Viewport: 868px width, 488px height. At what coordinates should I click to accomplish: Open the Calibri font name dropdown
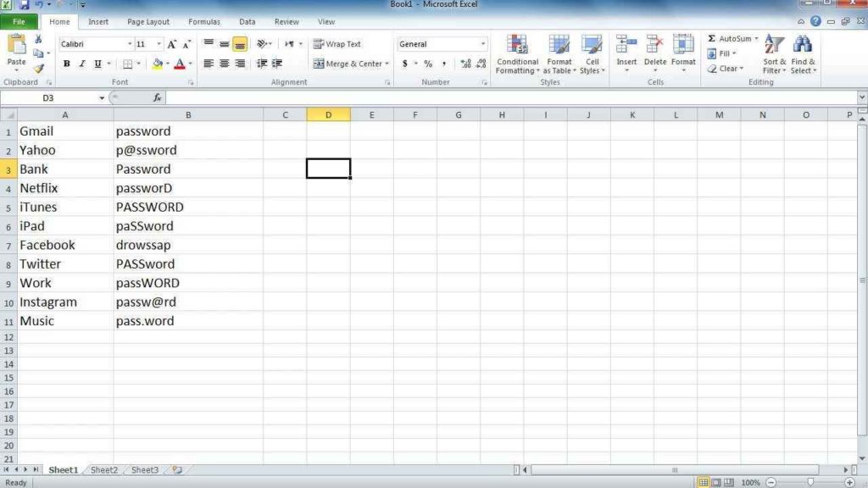[x=130, y=44]
